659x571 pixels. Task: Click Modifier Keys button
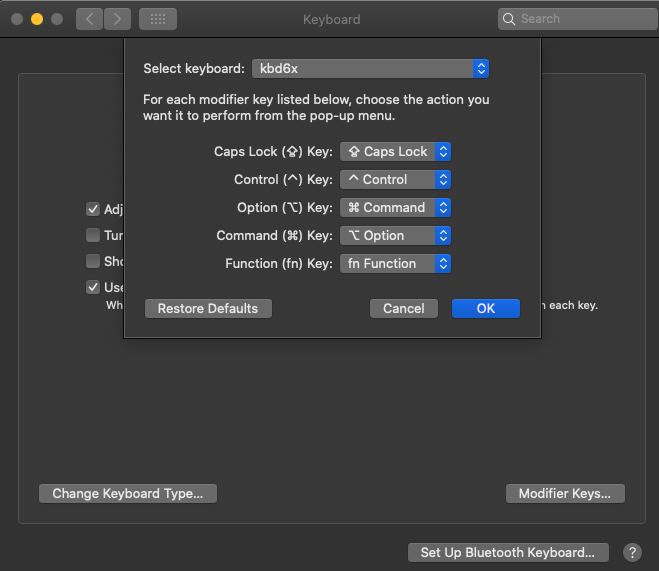(x=565, y=493)
